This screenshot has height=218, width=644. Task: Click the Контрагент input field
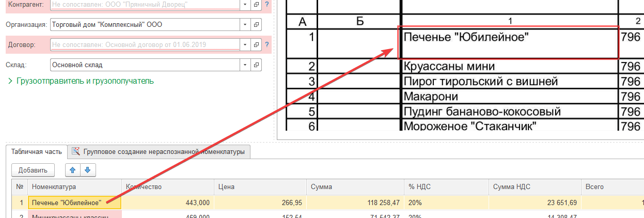pos(145,4)
